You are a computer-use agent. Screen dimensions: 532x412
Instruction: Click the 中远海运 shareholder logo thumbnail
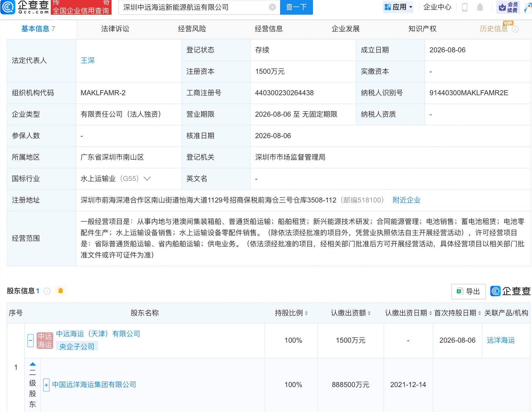[45, 340]
